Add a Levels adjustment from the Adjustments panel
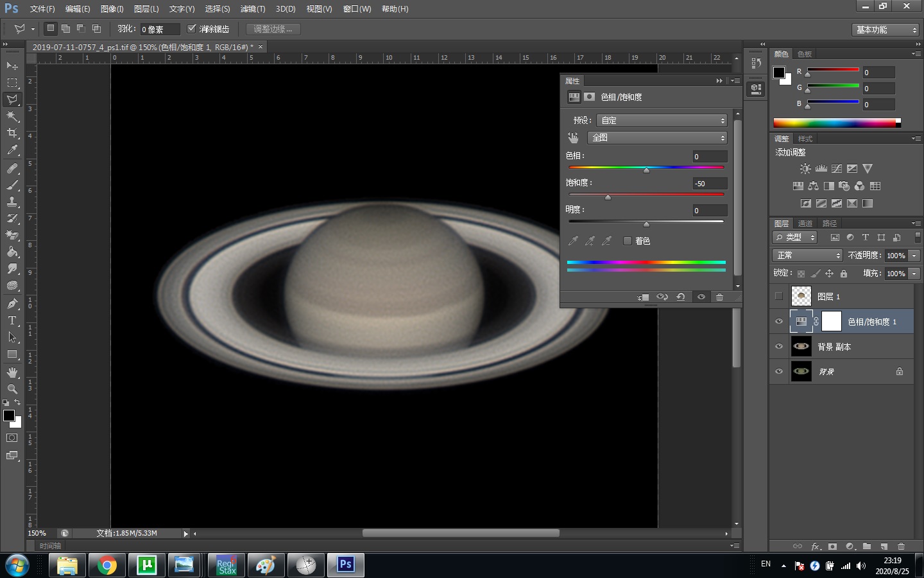Image resolution: width=924 pixels, height=578 pixels. [821, 168]
